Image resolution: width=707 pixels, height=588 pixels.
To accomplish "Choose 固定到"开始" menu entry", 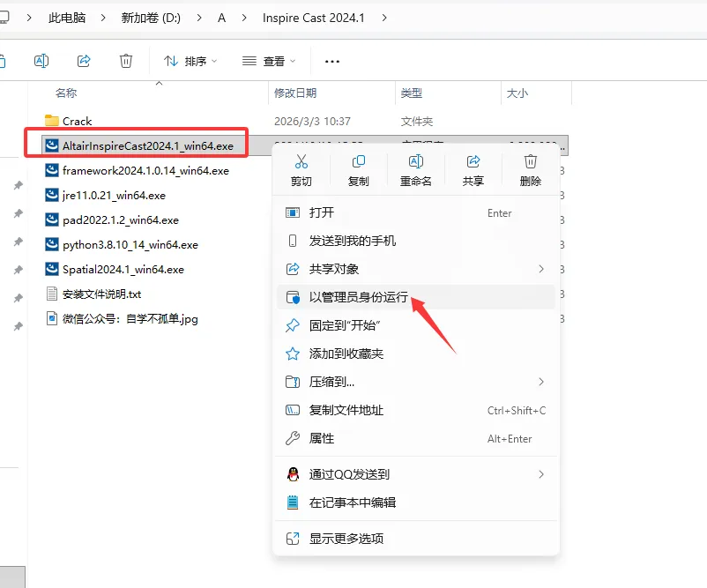I will [x=415, y=325].
